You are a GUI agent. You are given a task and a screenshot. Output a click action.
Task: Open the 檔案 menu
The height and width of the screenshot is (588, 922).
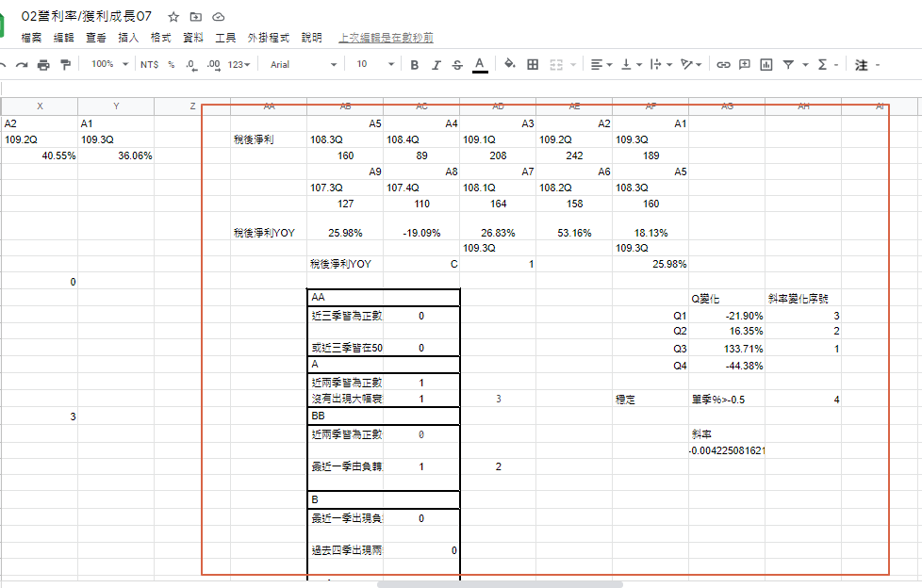(31, 38)
